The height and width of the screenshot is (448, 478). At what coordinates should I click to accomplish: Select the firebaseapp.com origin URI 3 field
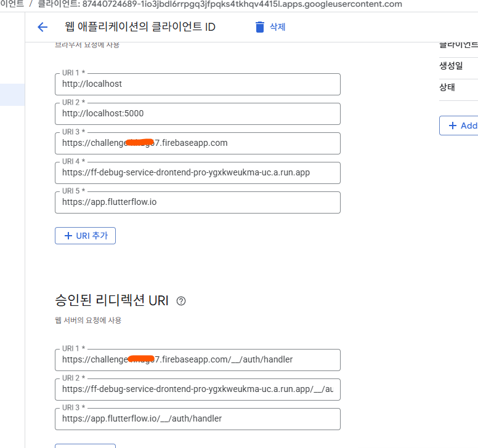tap(198, 143)
